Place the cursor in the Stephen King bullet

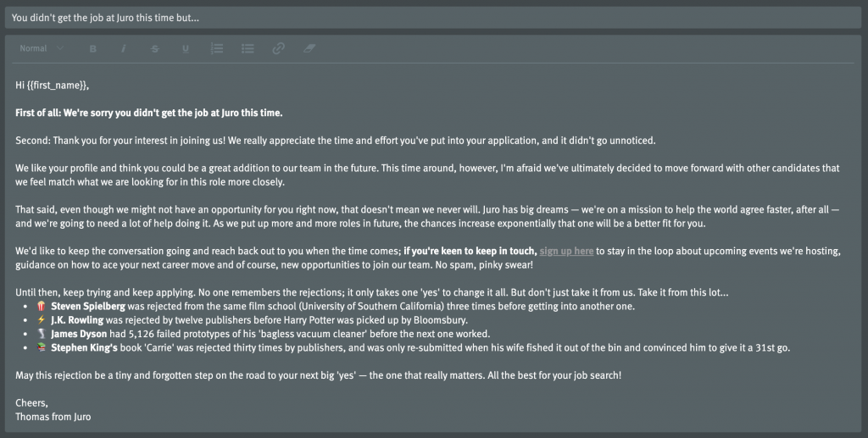point(420,348)
